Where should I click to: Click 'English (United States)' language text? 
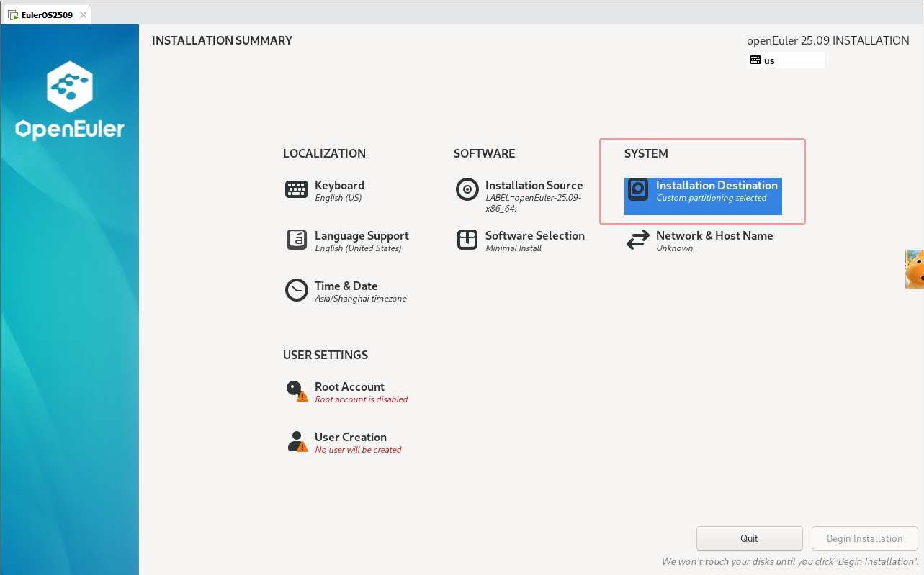(358, 248)
